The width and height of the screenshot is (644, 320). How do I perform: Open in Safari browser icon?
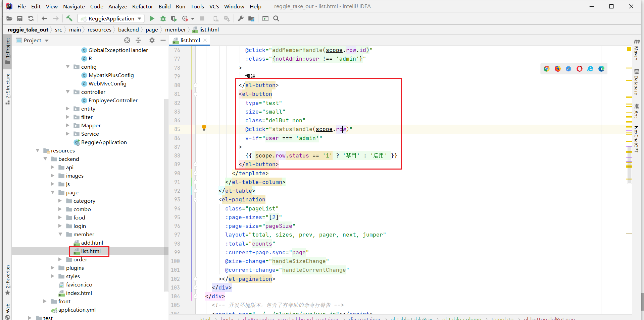pos(568,69)
